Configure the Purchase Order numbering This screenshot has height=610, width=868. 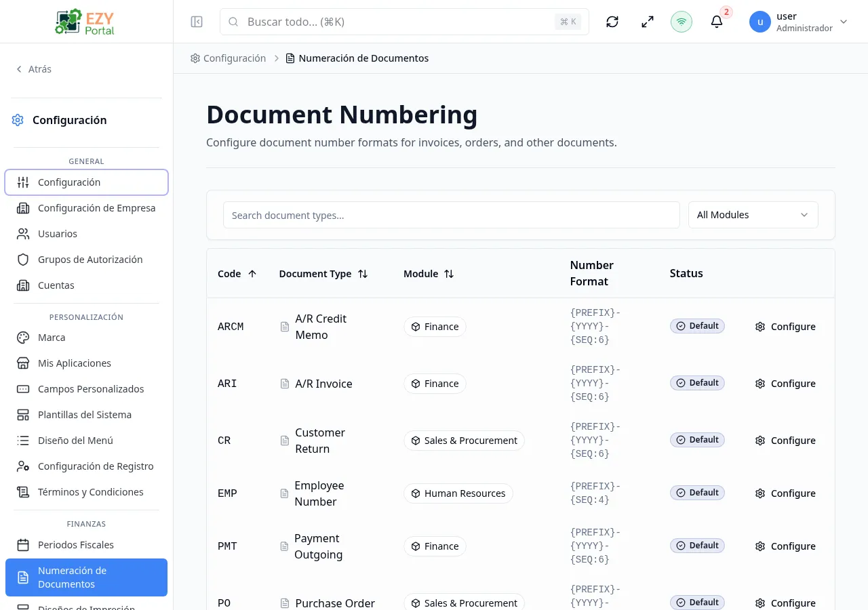[x=785, y=603]
